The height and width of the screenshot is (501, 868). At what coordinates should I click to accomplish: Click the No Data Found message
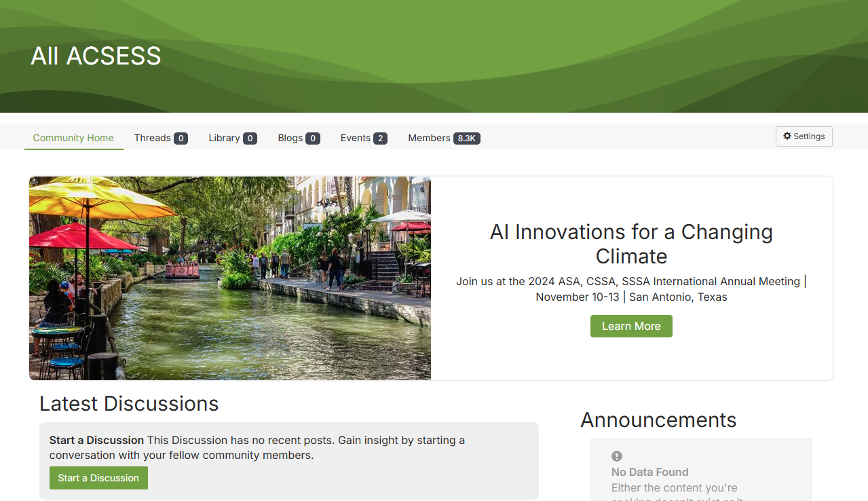click(649, 472)
